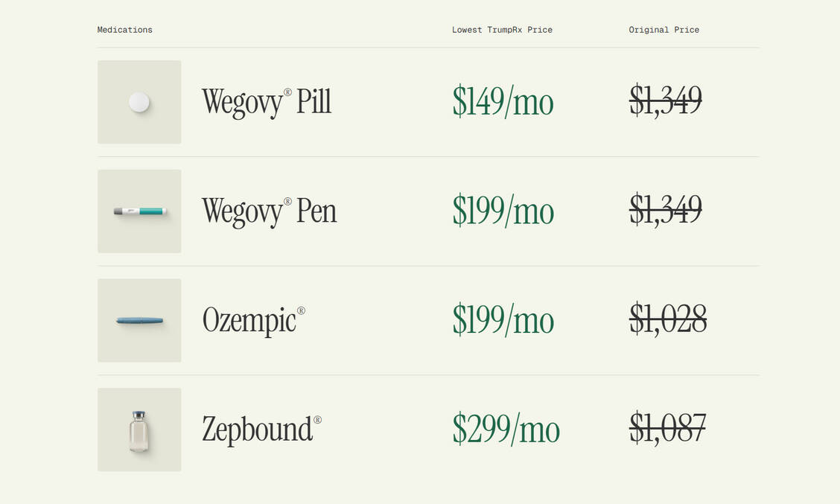Click the Wegovy Pen injector image
The height and width of the screenshot is (504, 840).
(x=139, y=211)
